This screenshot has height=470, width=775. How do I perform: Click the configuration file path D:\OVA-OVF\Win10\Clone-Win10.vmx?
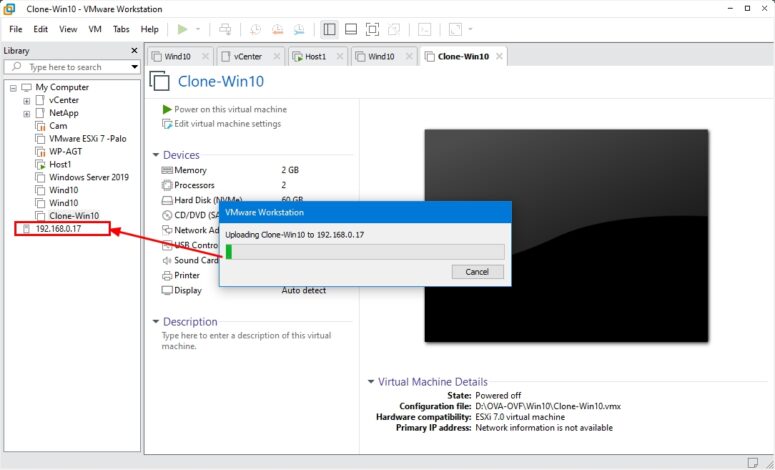tap(548, 406)
